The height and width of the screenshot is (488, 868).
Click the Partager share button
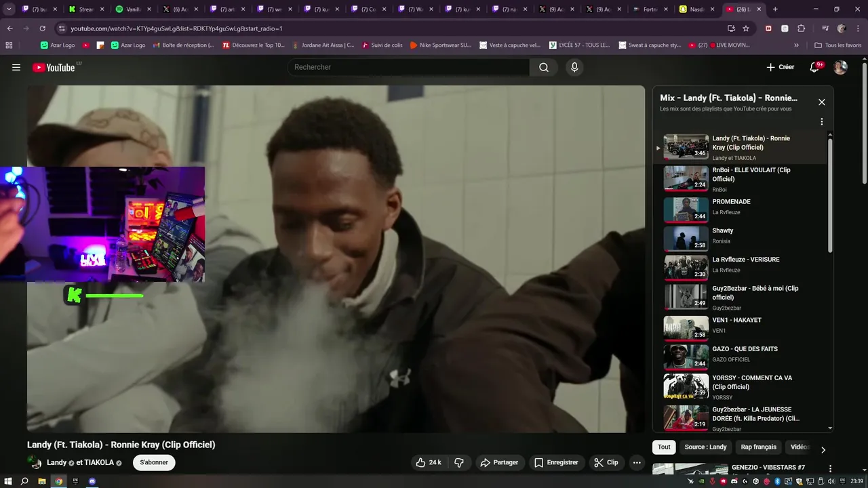[x=499, y=462]
